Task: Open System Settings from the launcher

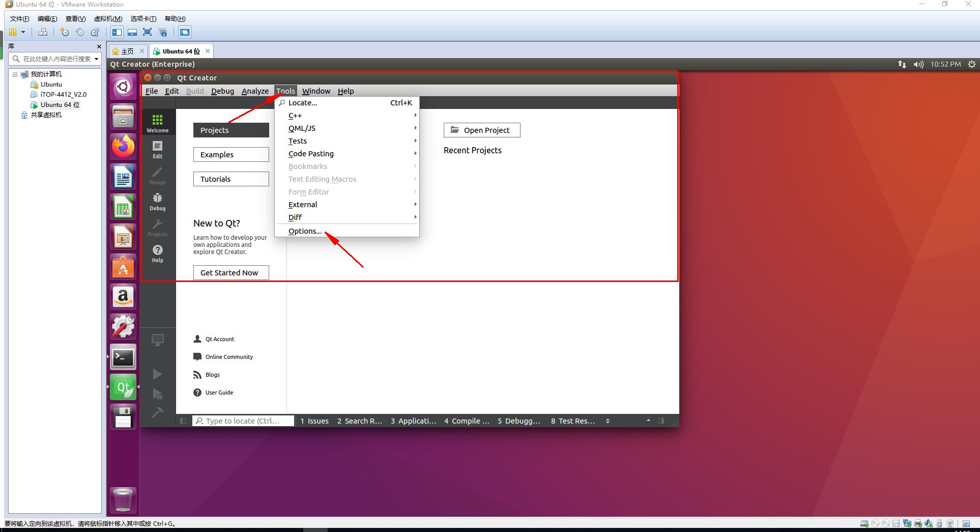Action: (123, 327)
